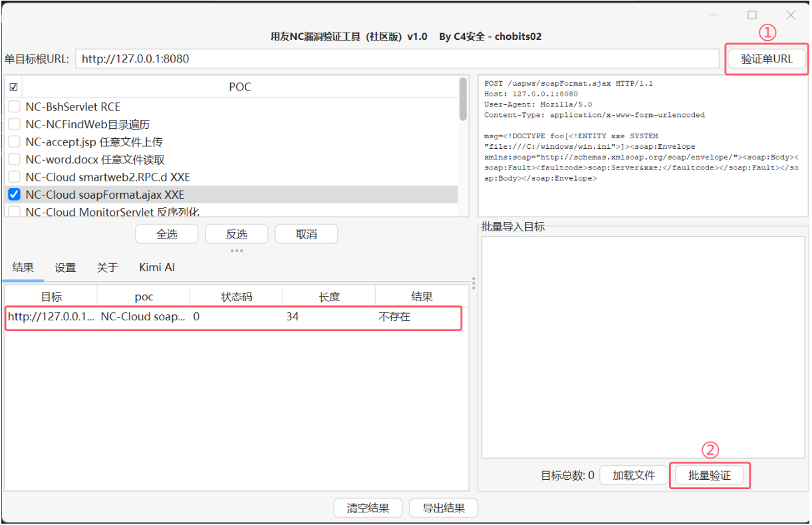
Task: Switch to the 结果 tab
Action: tap(23, 268)
